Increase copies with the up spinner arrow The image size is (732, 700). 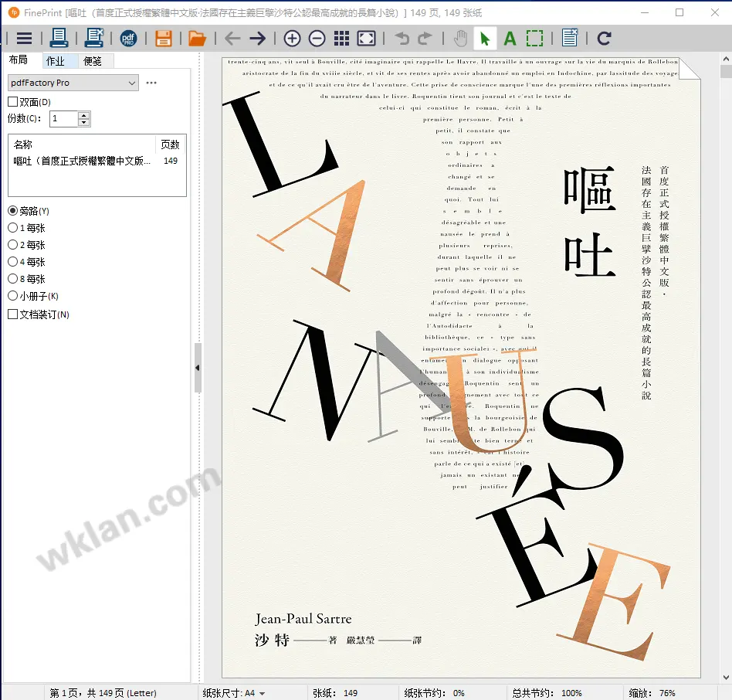coord(83,115)
